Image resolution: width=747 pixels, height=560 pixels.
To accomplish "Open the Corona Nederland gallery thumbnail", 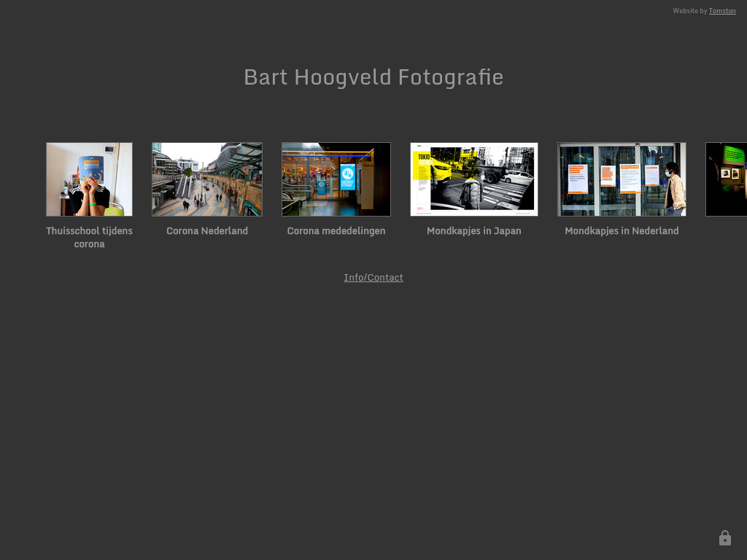I will 207,179.
